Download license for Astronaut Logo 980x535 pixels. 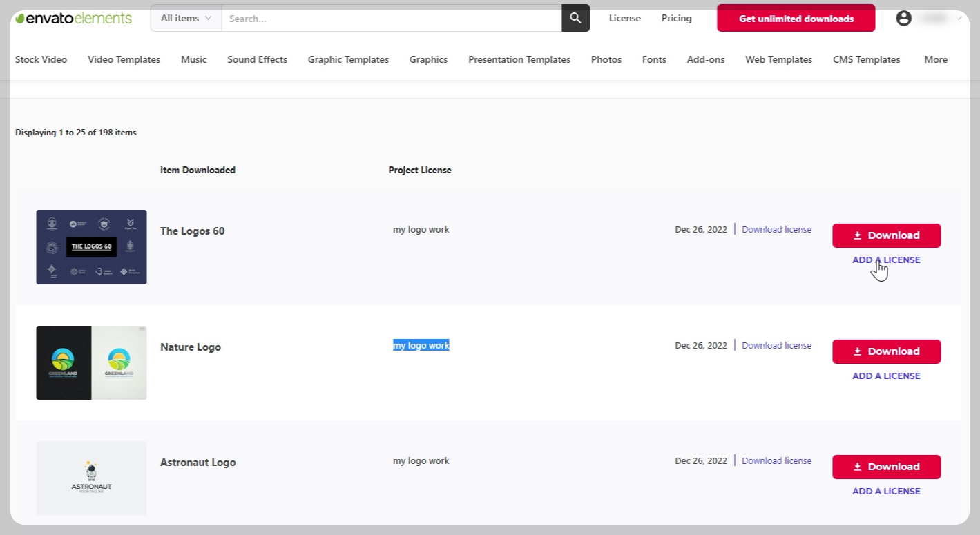(777, 460)
